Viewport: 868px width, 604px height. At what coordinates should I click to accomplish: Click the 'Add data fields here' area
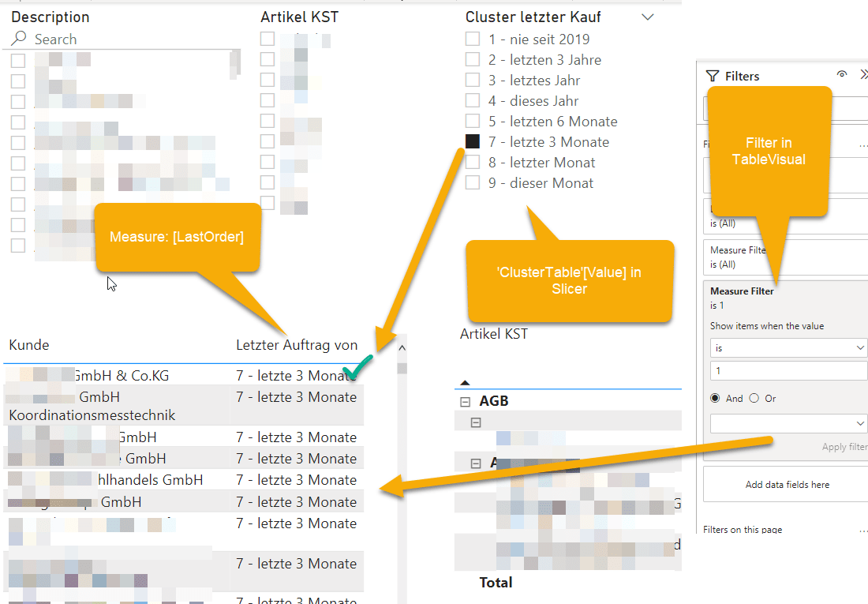(784, 483)
